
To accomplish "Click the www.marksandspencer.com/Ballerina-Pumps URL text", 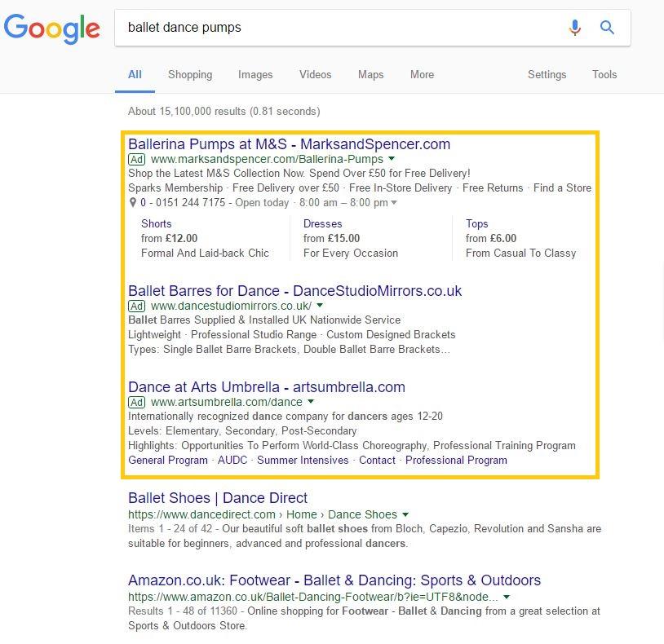I will [267, 159].
